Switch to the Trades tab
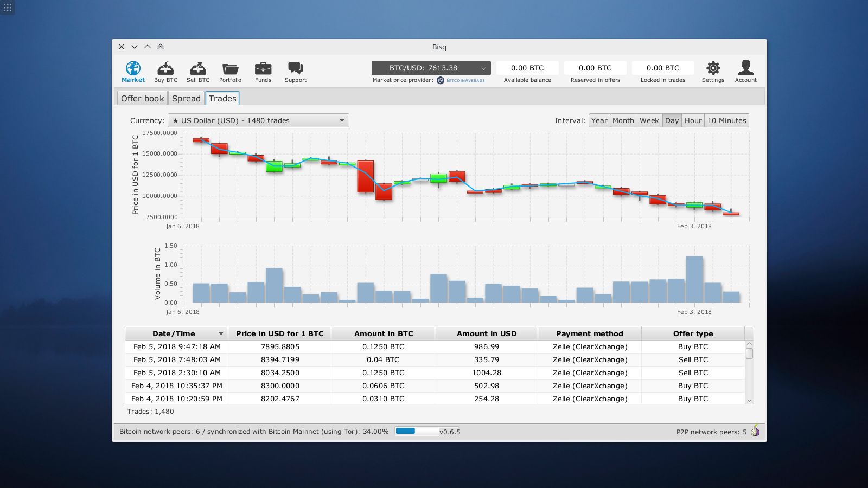The width and height of the screenshot is (868, 488). pos(222,98)
